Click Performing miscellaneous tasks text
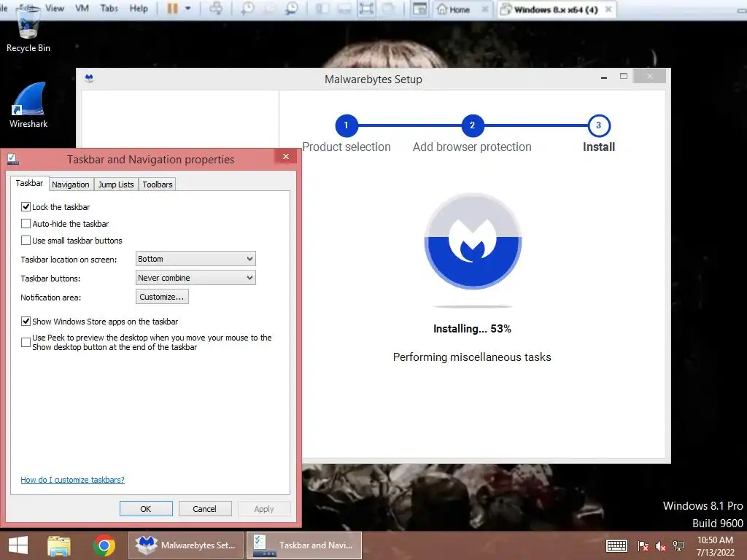Screen dimensions: 747x560 tap(472, 357)
